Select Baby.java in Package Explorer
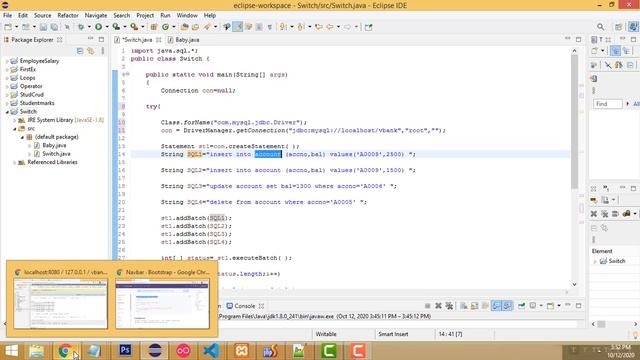Image resolution: width=640 pixels, height=360 pixels. coord(54,145)
